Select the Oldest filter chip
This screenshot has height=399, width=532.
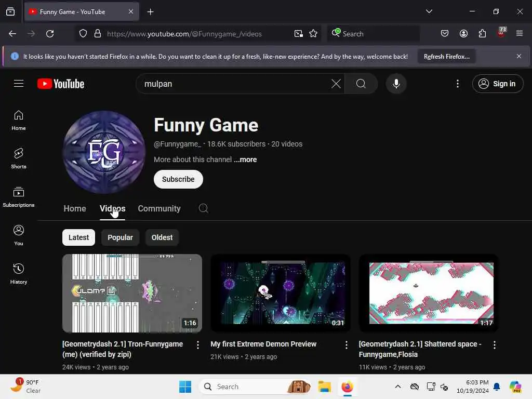click(162, 237)
